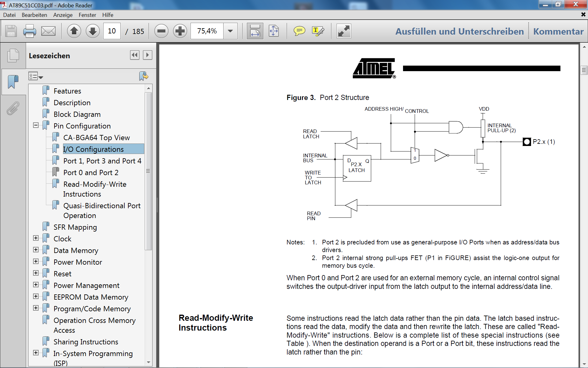Select Port 1, Port 3 and Port 4
588x368 pixels.
tap(102, 161)
